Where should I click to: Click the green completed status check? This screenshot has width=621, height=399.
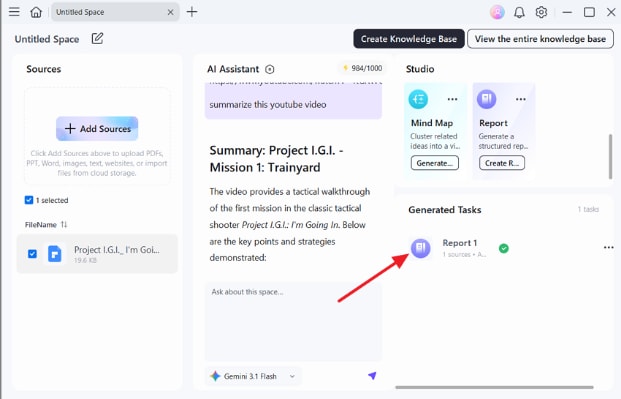click(504, 248)
